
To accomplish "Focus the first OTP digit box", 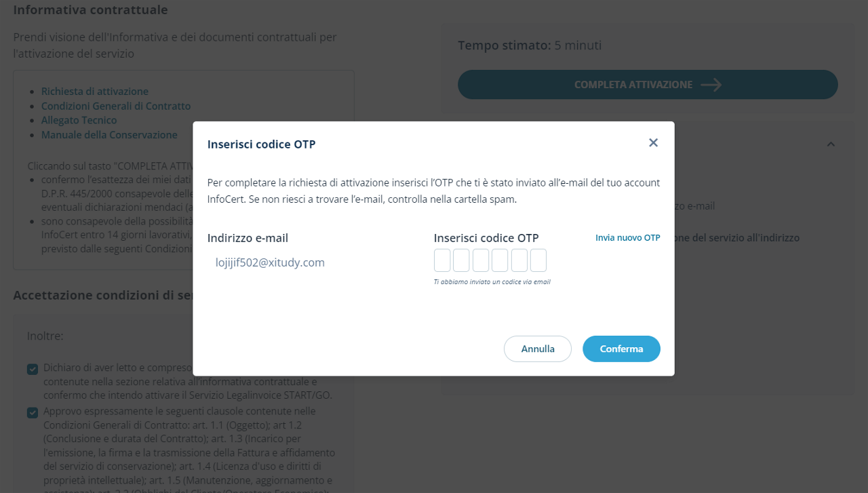I will pos(442,260).
